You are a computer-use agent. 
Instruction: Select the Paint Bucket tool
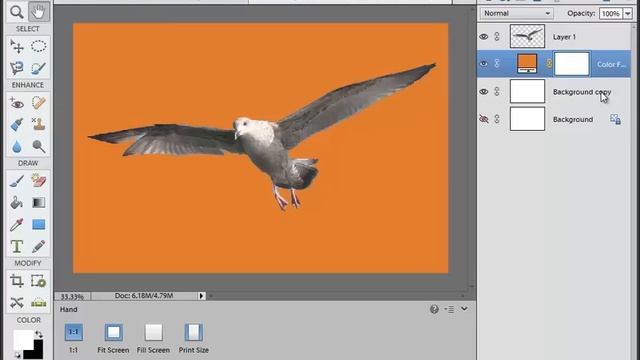(x=17, y=202)
